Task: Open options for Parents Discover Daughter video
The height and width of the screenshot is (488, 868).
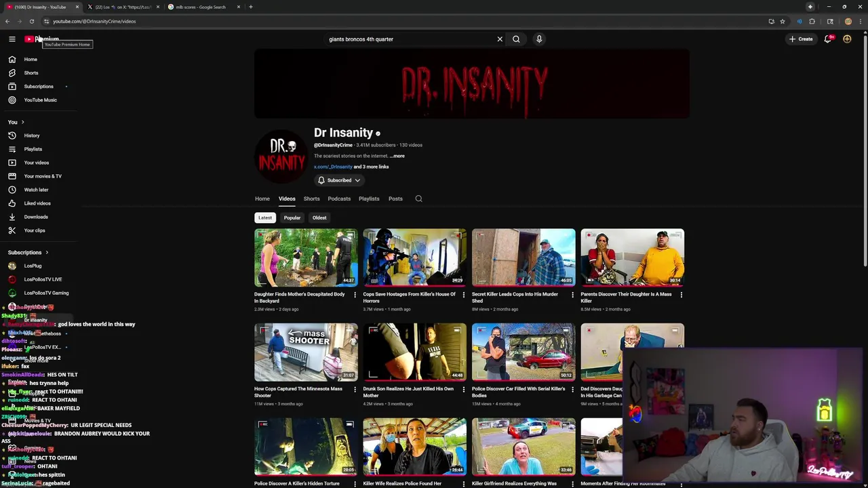Action: [682, 295]
